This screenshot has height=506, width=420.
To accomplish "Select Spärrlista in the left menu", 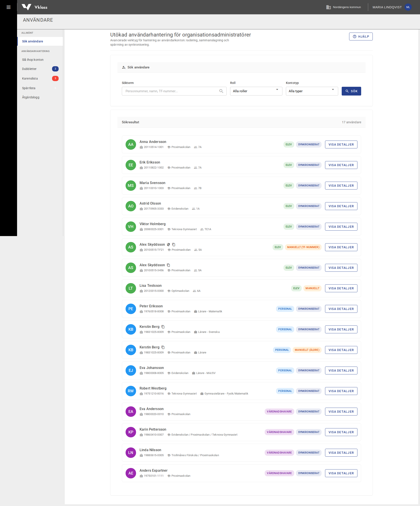I will (x=29, y=88).
